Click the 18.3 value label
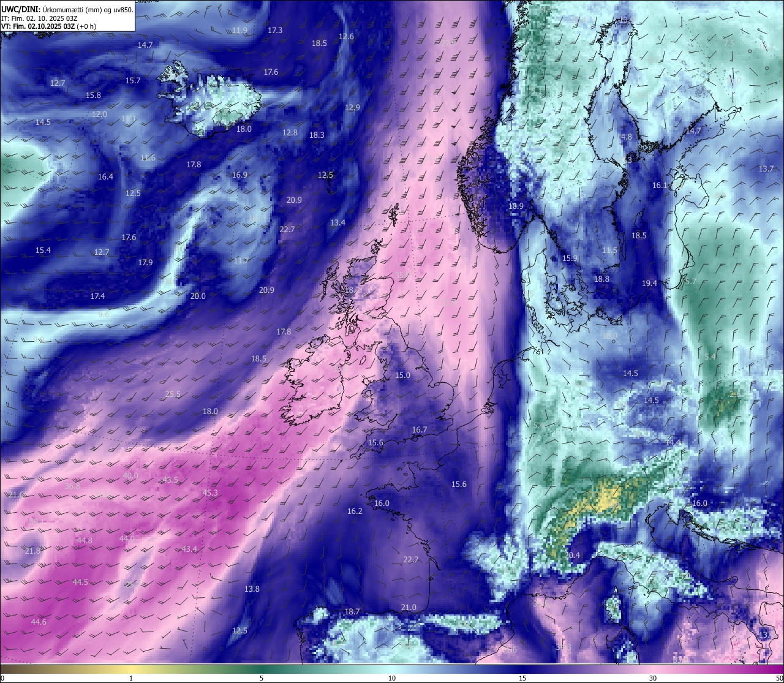Image resolution: width=784 pixels, height=683 pixels. click(x=317, y=135)
